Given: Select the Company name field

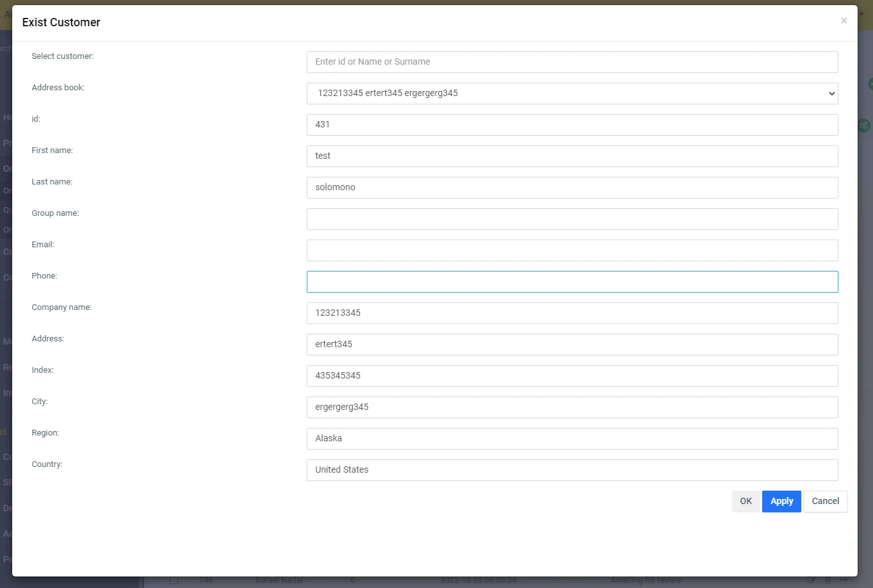Looking at the screenshot, I should pos(572,313).
